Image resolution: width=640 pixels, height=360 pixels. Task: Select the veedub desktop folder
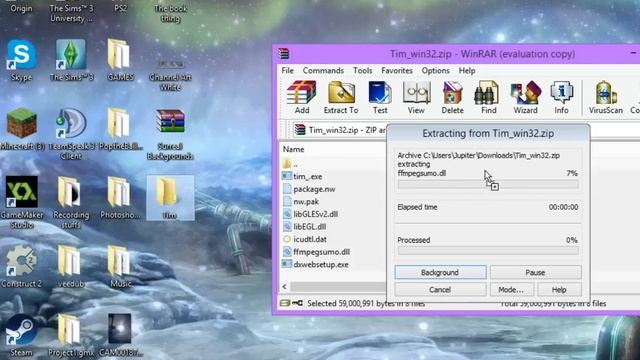(71, 266)
